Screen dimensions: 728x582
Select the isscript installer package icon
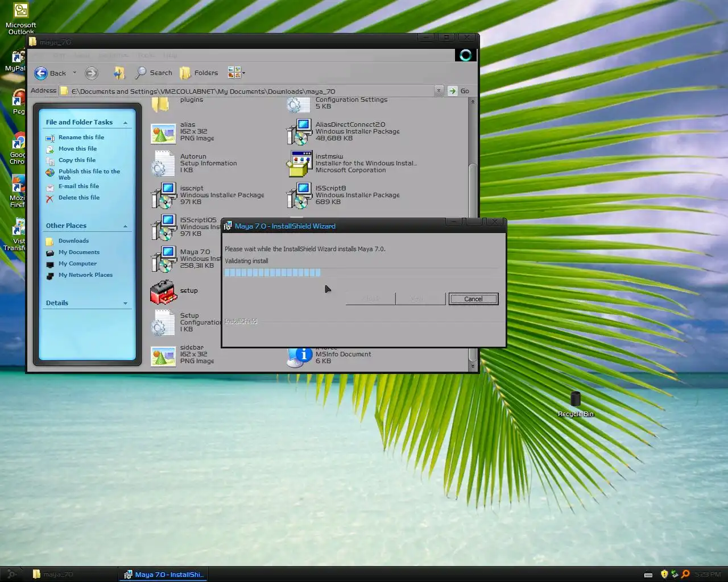(163, 195)
